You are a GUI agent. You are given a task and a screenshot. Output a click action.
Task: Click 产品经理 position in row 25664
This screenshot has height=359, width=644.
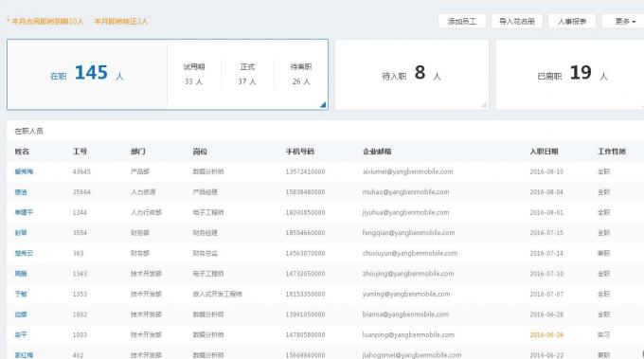click(x=205, y=192)
